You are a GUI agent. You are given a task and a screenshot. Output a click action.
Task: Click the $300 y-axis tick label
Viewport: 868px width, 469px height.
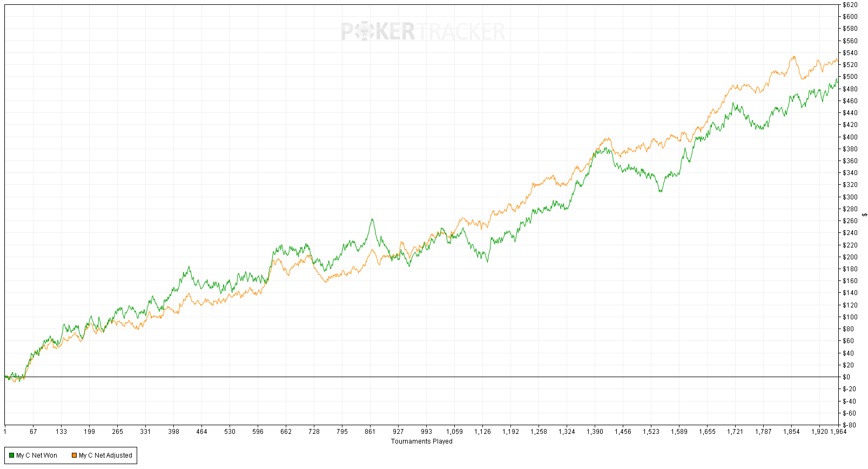850,197
